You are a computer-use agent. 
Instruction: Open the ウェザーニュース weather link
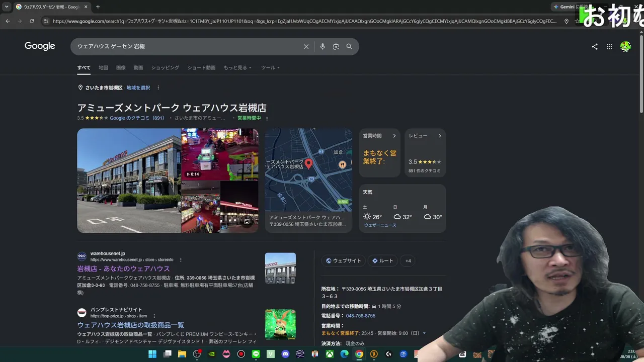point(380,225)
